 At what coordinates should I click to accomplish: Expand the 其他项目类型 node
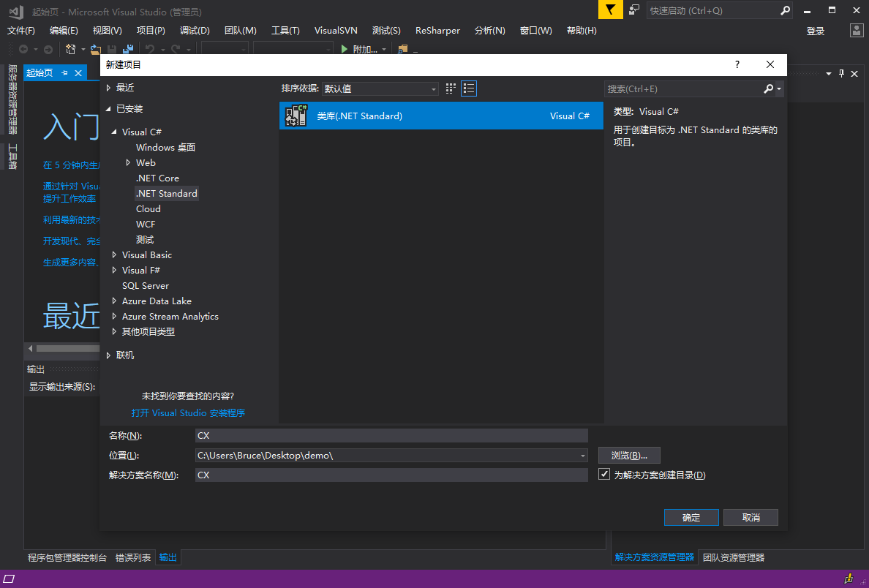(114, 331)
